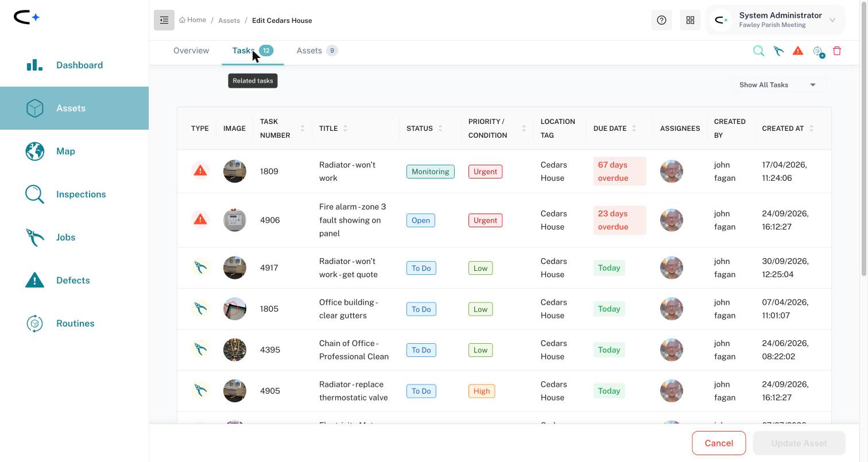
Task: Open the help question mark icon
Action: 661,20
